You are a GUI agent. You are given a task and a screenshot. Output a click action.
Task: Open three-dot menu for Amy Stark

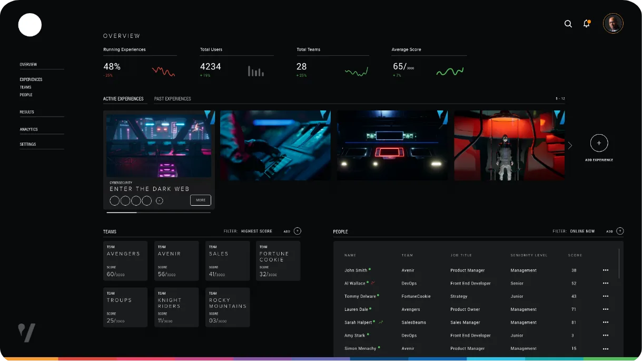click(x=606, y=335)
